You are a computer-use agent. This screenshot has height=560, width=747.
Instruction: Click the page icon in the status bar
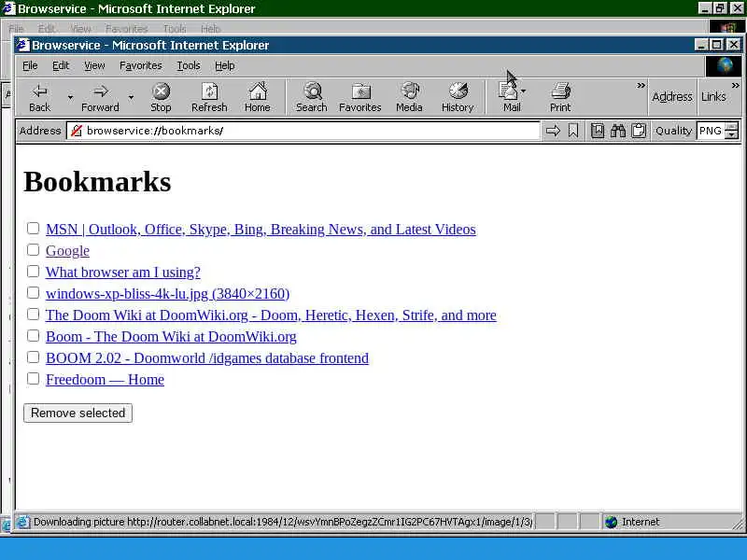point(22,523)
